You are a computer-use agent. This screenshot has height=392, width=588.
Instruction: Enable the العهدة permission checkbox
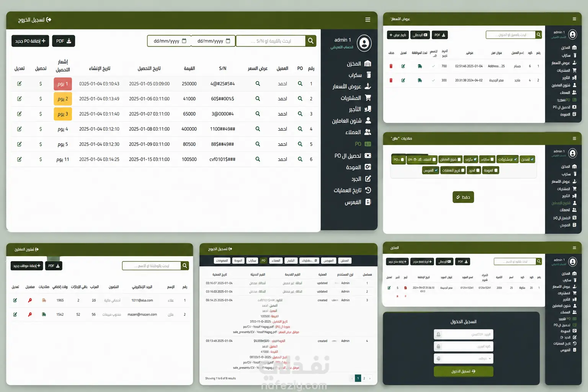click(496, 170)
